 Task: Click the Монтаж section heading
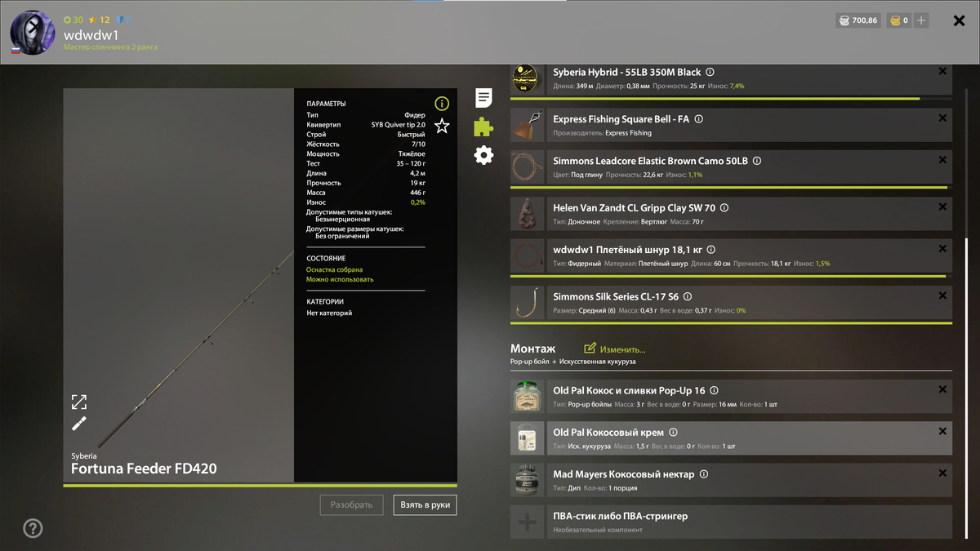click(532, 349)
